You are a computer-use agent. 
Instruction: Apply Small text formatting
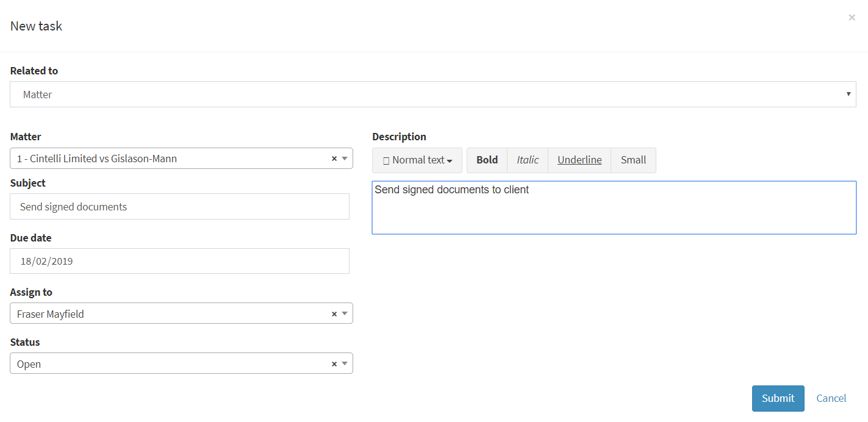[633, 160]
